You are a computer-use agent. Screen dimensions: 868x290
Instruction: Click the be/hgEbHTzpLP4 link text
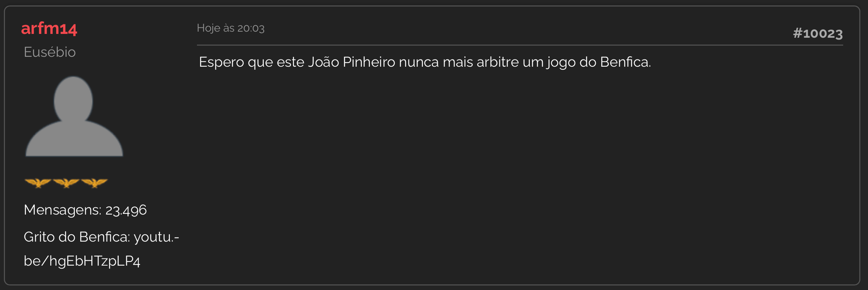(82, 261)
